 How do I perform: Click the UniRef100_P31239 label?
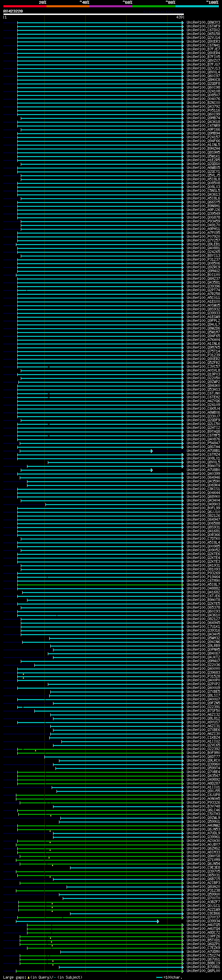click(x=203, y=355)
